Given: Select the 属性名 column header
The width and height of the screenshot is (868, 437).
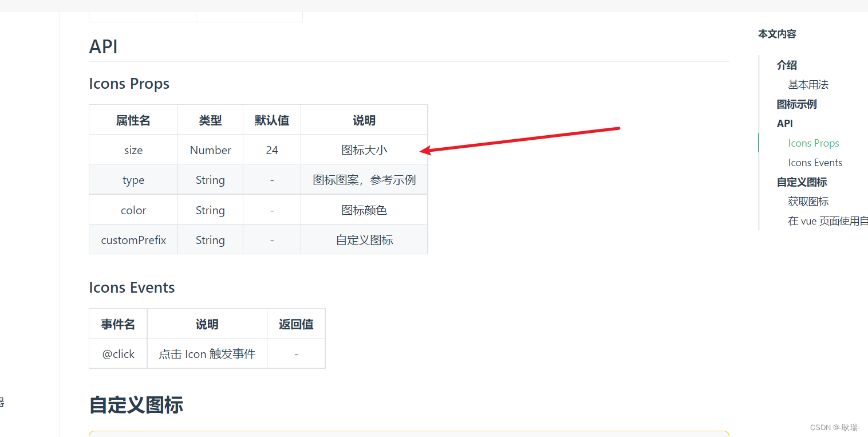Looking at the screenshot, I should [133, 120].
